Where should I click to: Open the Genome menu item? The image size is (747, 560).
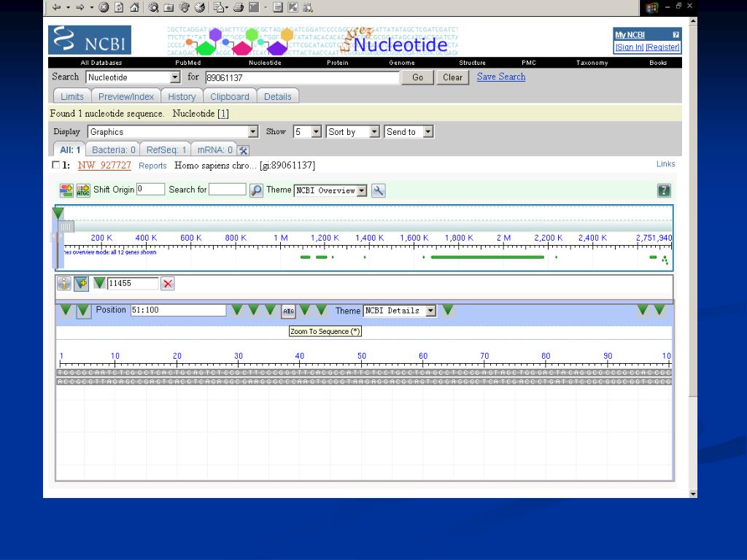coord(402,63)
